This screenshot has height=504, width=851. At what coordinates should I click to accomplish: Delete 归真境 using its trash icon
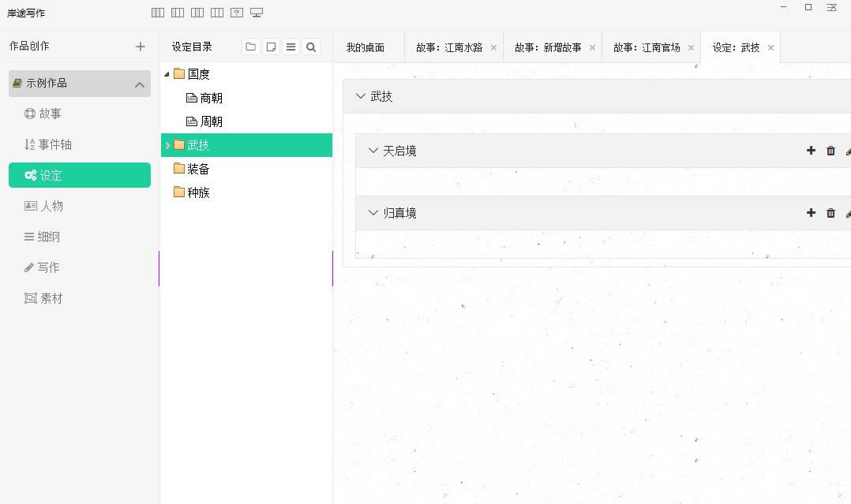click(x=830, y=213)
